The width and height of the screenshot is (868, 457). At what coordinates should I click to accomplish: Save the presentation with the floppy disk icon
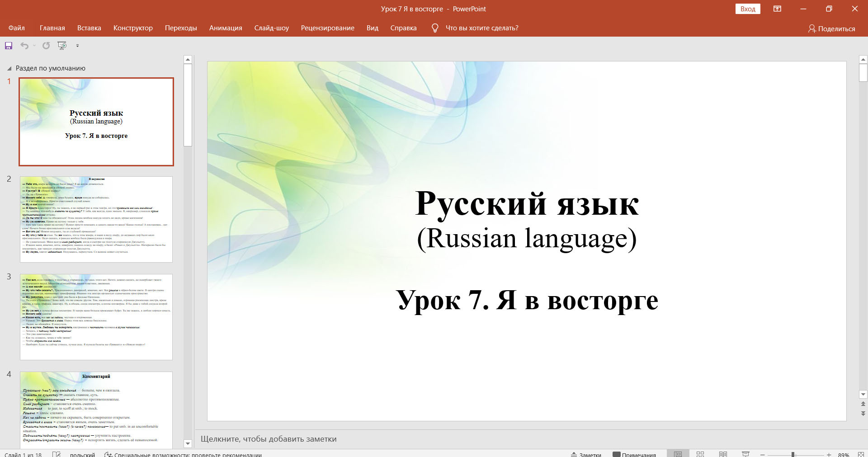pos(9,46)
